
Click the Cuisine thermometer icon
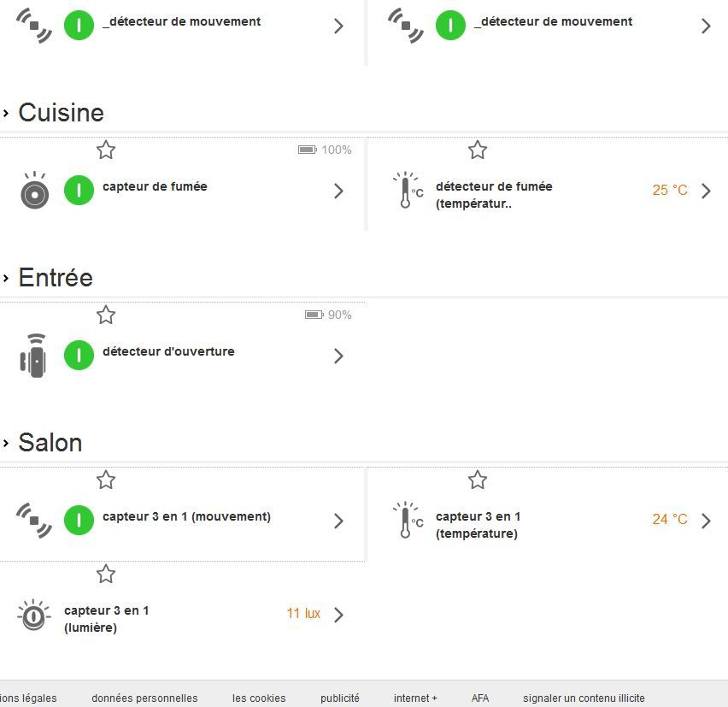407,191
